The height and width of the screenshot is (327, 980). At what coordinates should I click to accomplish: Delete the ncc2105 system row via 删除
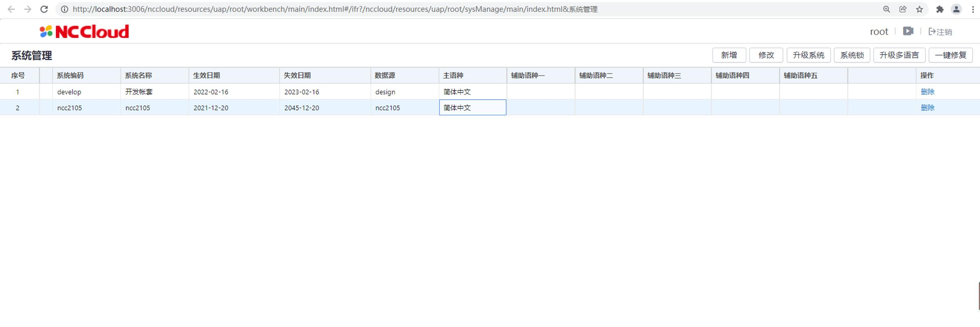click(x=927, y=108)
